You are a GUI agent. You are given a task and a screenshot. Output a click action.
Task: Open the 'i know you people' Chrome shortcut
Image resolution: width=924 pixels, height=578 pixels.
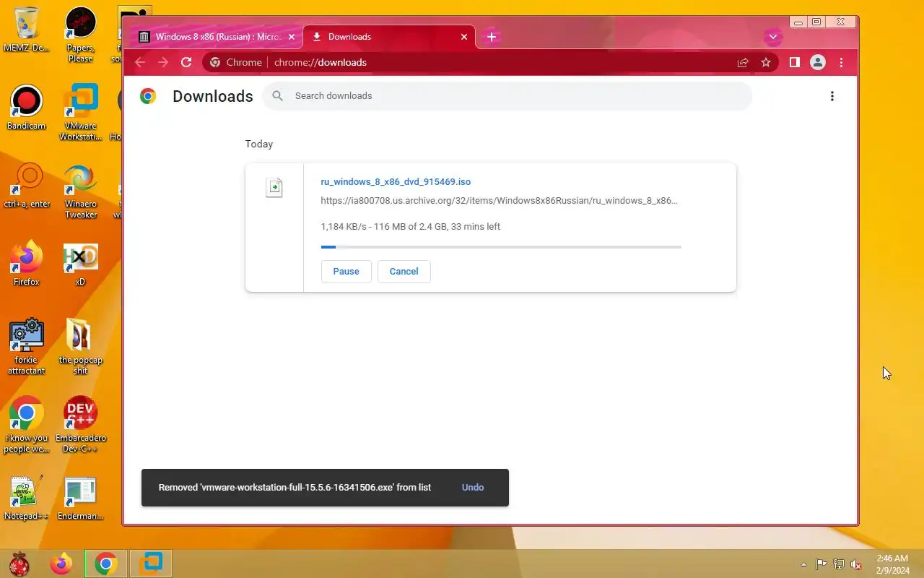[26, 424]
